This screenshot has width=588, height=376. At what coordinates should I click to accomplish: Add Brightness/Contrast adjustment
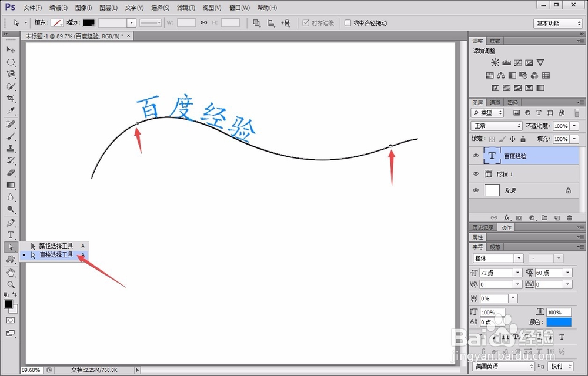coord(495,62)
